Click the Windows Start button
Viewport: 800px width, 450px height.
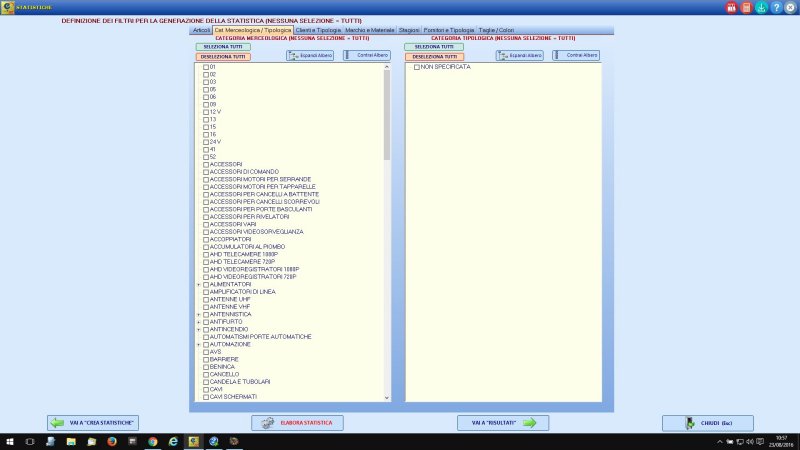[8, 441]
